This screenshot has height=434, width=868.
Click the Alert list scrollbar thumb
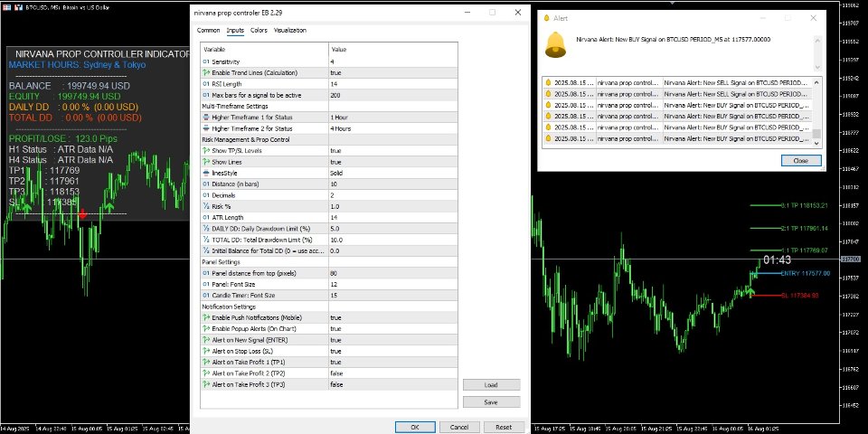pyautogui.click(x=816, y=134)
